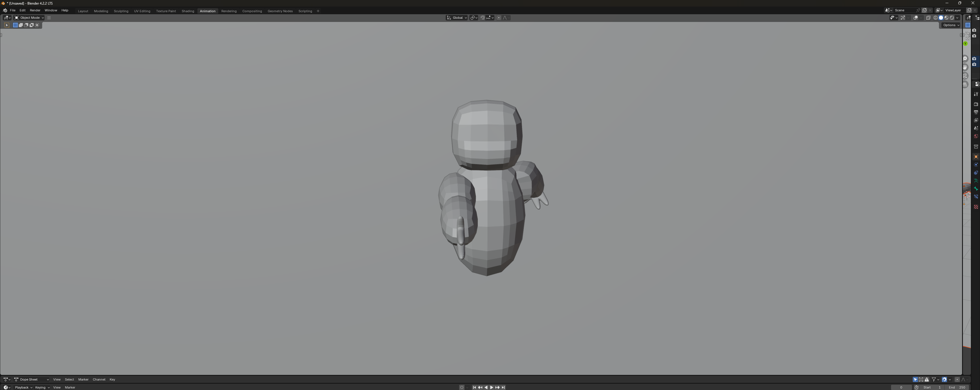Click the End frame field
The width and height of the screenshot is (980, 390).
pyautogui.click(x=957, y=387)
